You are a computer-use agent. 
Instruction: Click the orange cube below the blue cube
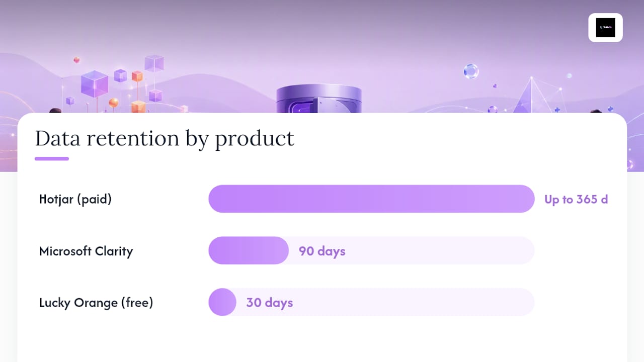(138, 107)
